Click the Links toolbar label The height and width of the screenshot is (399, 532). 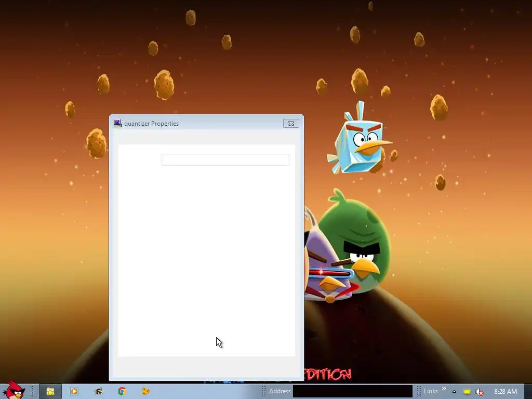[x=431, y=391]
